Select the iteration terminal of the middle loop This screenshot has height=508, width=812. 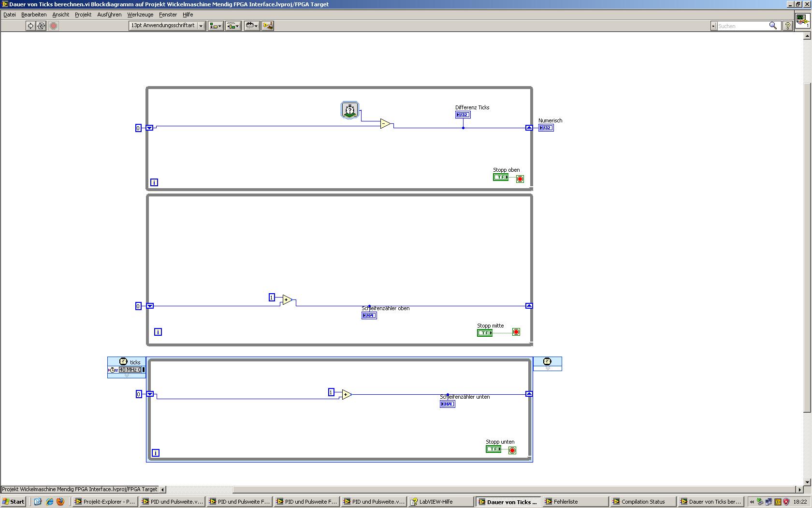click(158, 332)
